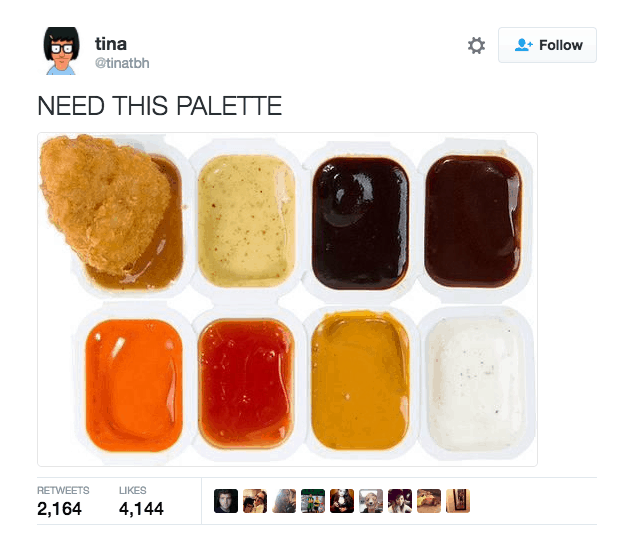Click the orange buffalo sauce in photo

[x=134, y=385]
